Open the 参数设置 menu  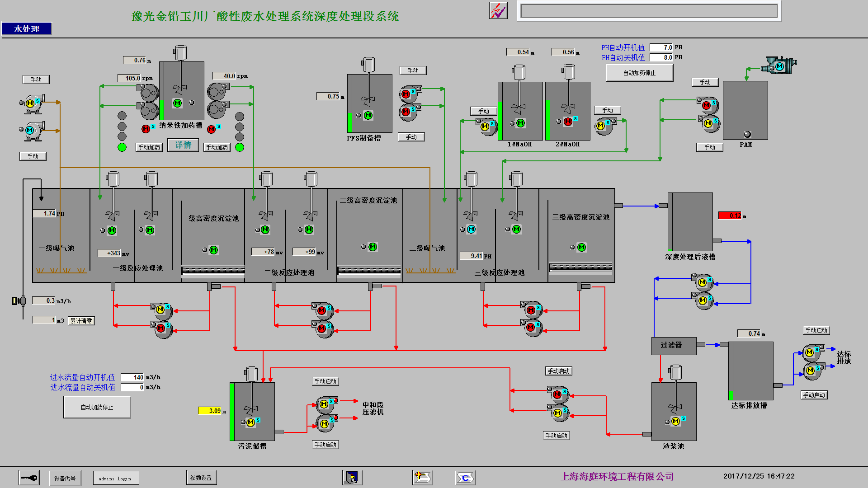201,478
